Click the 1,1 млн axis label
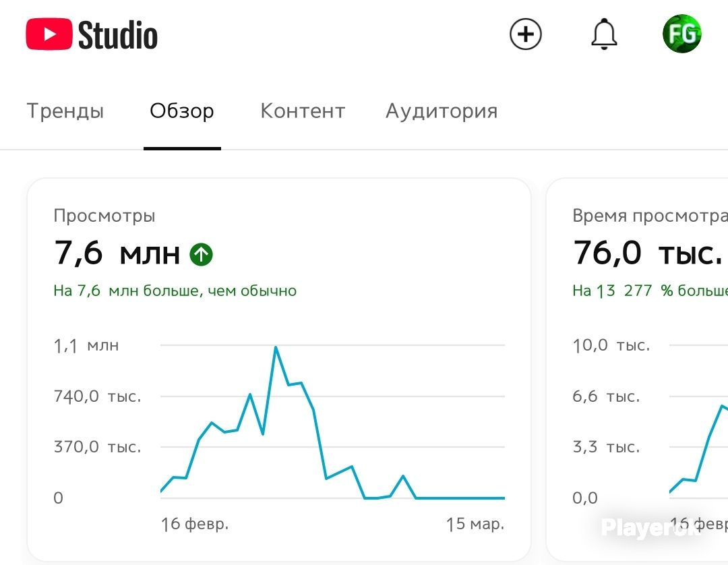 pyautogui.click(x=86, y=346)
